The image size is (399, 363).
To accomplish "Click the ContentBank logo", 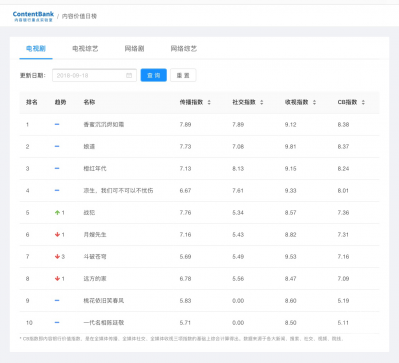I will coord(33,16).
